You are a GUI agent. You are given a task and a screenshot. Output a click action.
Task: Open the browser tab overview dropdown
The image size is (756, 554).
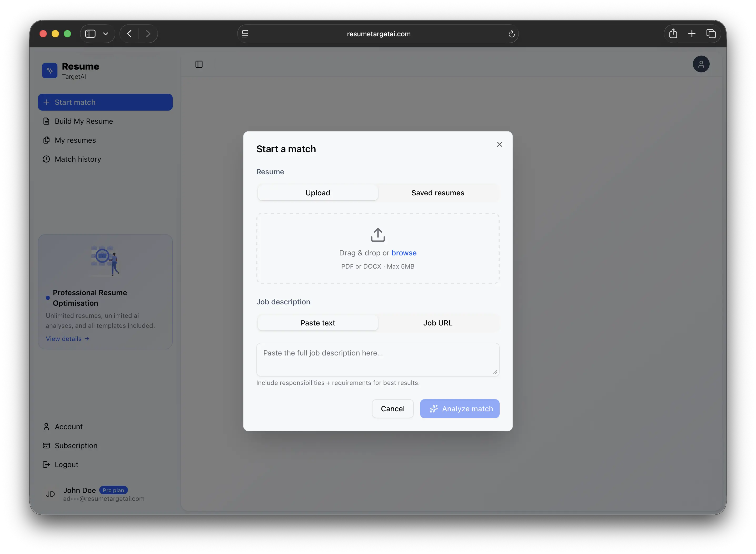pos(106,33)
